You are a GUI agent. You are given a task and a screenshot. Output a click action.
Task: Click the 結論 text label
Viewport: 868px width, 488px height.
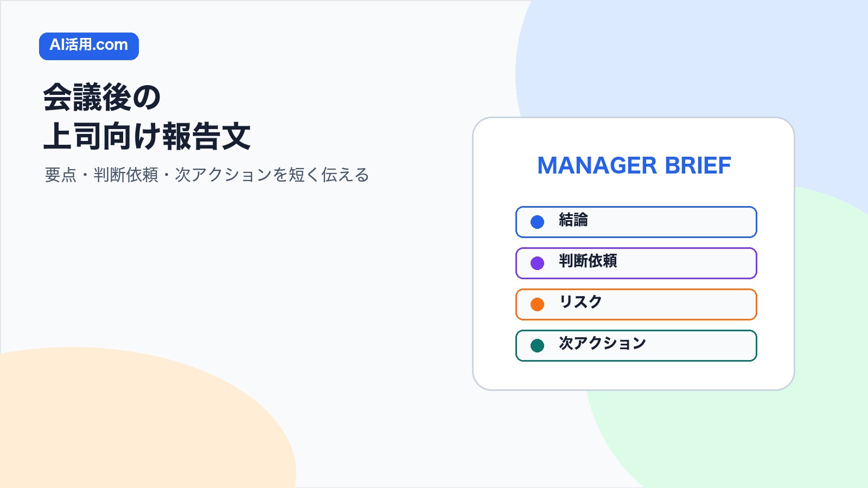(x=573, y=220)
